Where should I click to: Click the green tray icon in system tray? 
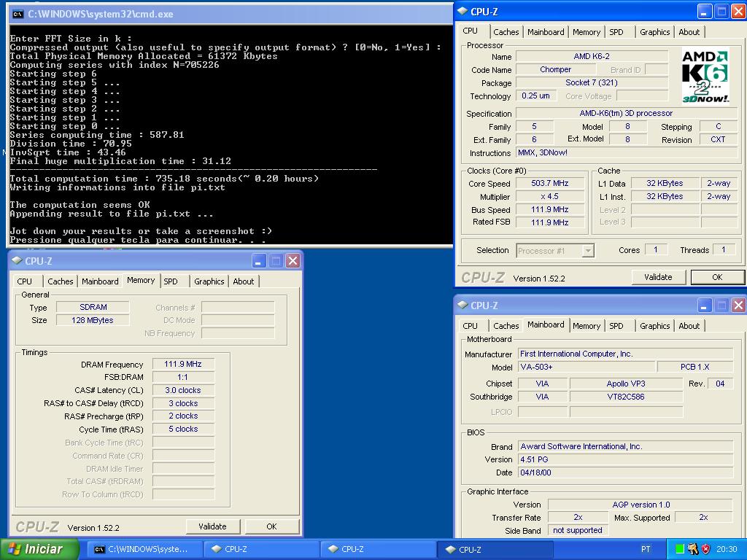point(681,549)
